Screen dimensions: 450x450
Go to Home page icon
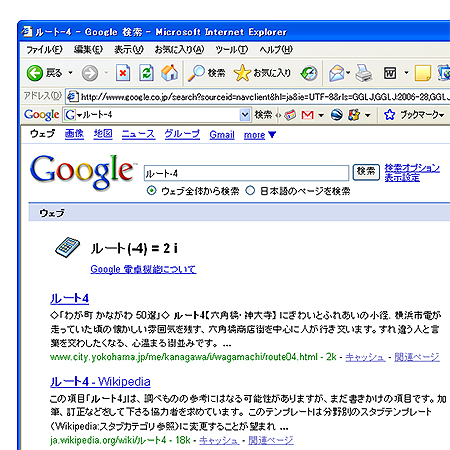coord(169,73)
